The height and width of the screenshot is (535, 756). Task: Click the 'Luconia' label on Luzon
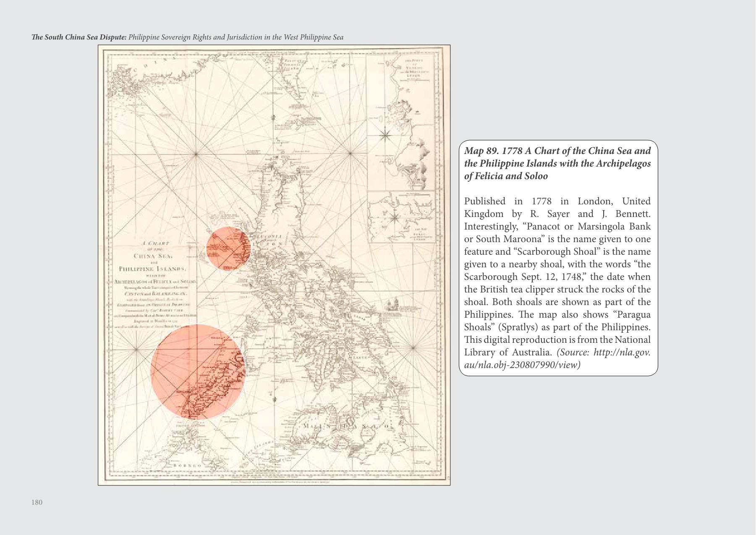(269, 237)
